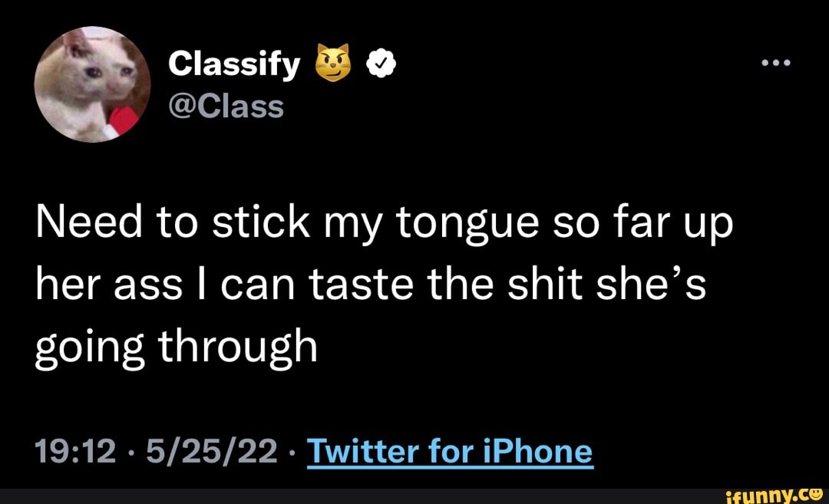Click the @Class username handle
The height and width of the screenshot is (504, 829).
pos(226,108)
